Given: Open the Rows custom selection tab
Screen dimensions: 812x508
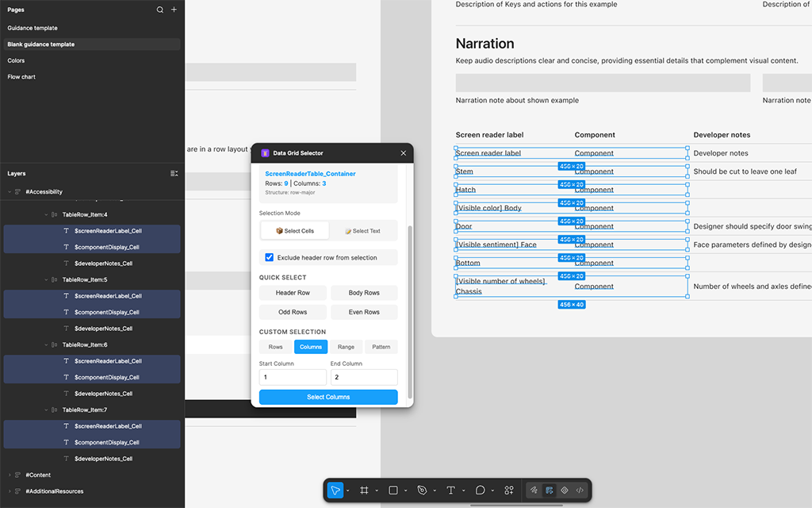Looking at the screenshot, I should [x=275, y=347].
